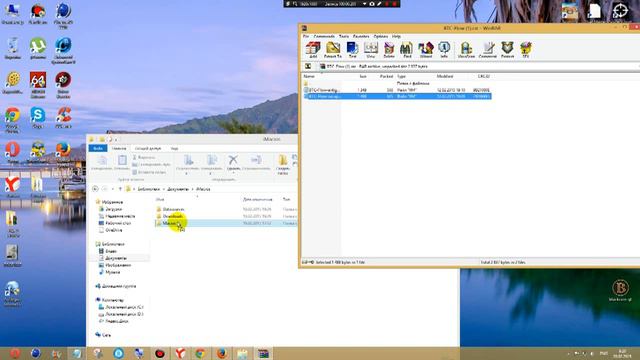640x360 pixels.
Task: Sort WinRAR list by Type column
Action: (x=402, y=76)
